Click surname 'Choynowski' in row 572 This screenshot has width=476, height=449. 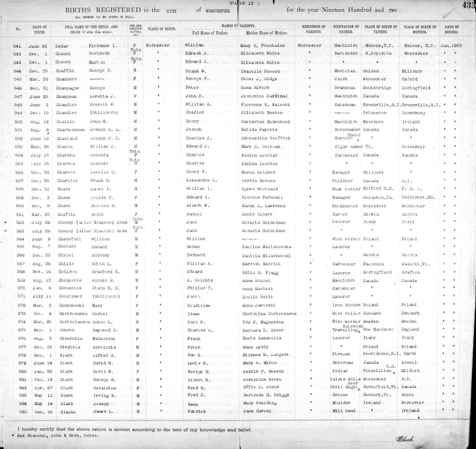[71, 305]
